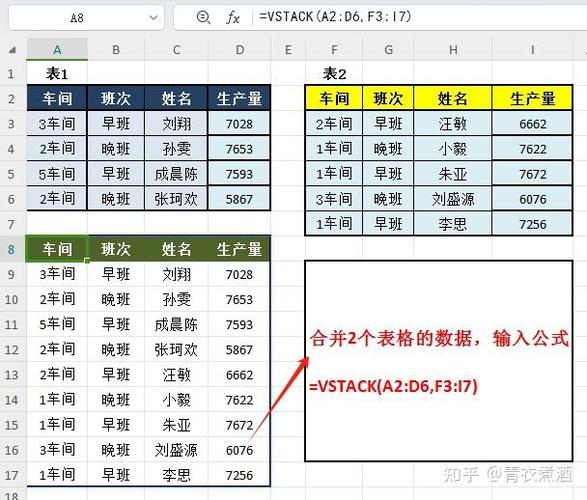587x500 pixels.
Task: Click 生产量 header in yellow table
Action: pos(532,98)
